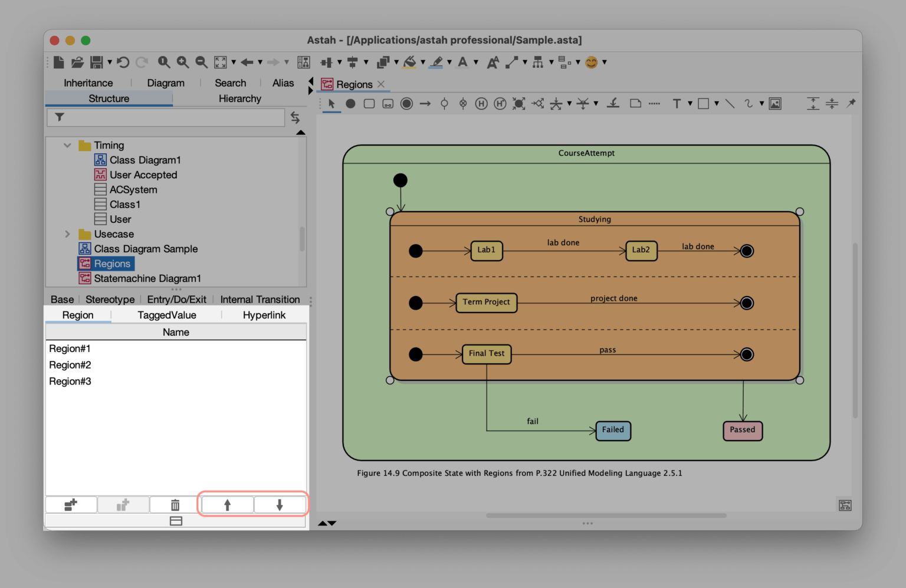Click the Zoom In magnifier icon

[183, 62]
